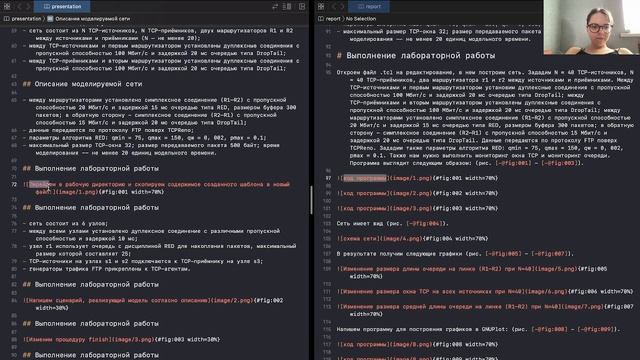The height and width of the screenshot is (360, 640).
Task: Click '{#fig:003 width=30%}' attribute in left editor
Action: click(x=187, y=339)
